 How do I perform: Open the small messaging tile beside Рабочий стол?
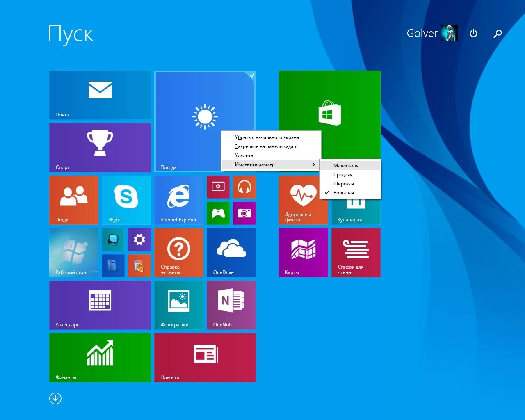tap(113, 240)
